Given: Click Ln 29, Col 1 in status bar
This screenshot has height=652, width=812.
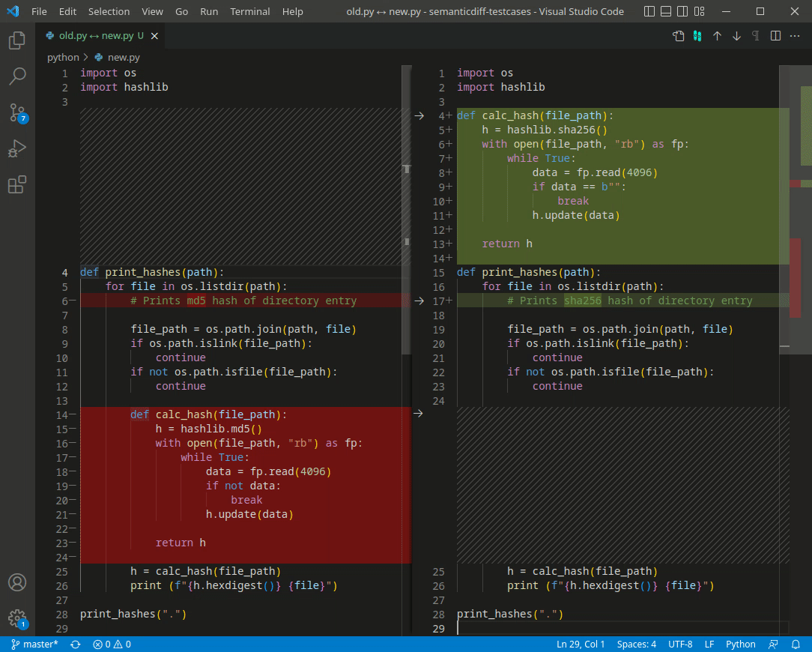Looking at the screenshot, I should [581, 645].
